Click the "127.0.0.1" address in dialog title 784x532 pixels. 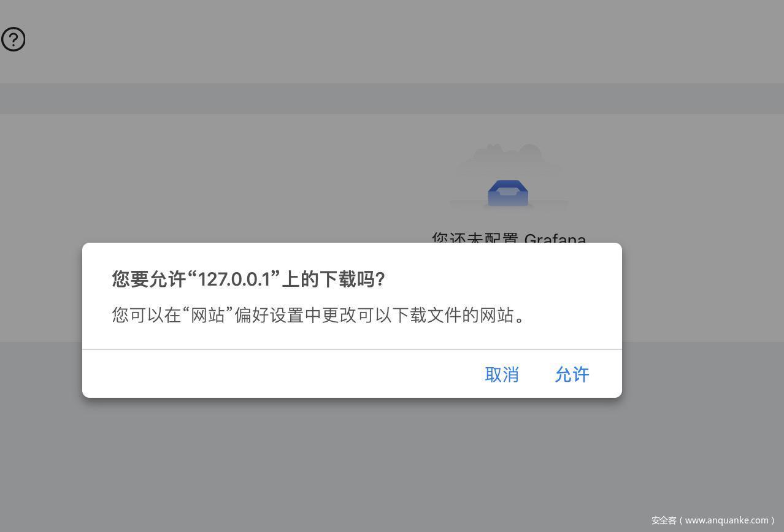point(234,279)
